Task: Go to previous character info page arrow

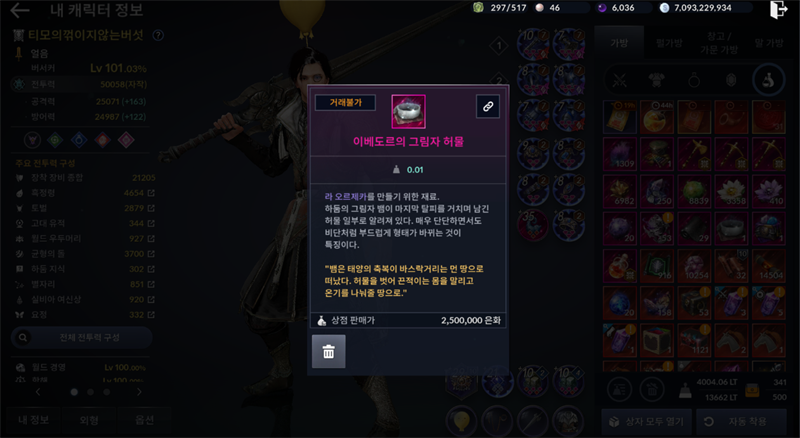Action: pos(38,392)
